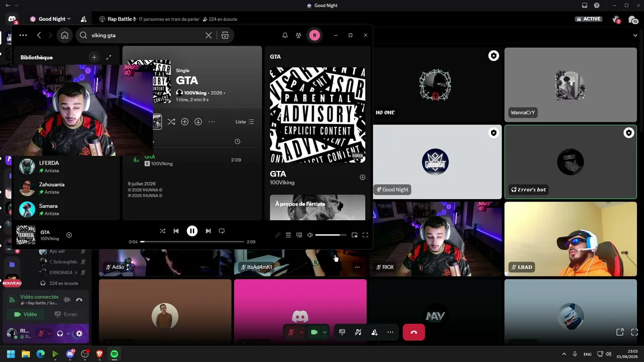Screen dimensions: 644x362
Task: Pause the playing track
Action: (x=192, y=231)
